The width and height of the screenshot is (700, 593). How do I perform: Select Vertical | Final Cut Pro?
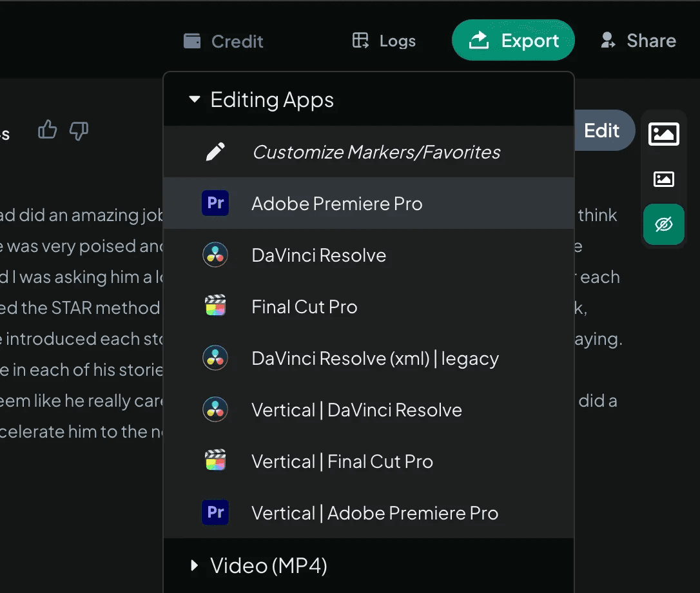click(x=369, y=462)
